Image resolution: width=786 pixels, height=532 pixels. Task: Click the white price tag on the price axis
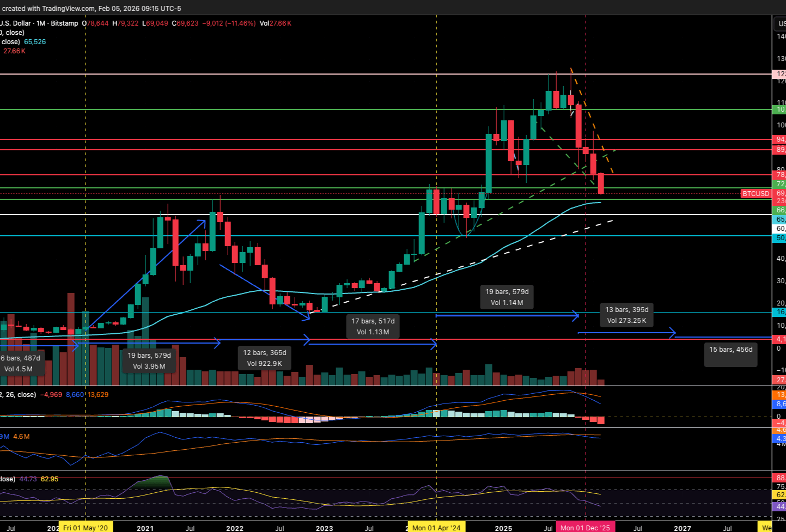coord(779,229)
